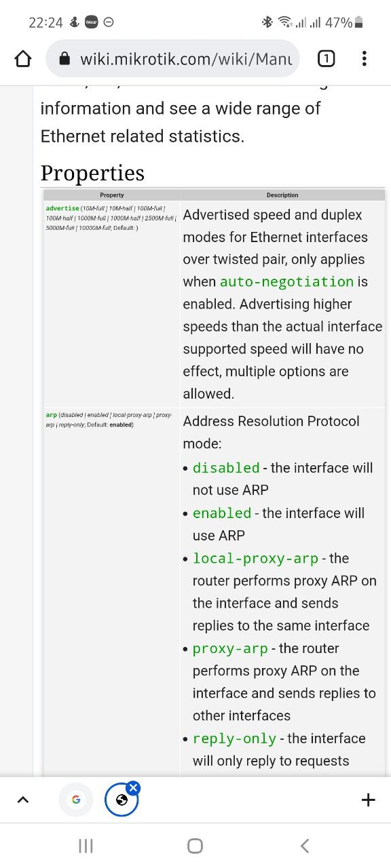391x868 pixels.
Task: Tap the browser home icon
Action: pos(23,59)
